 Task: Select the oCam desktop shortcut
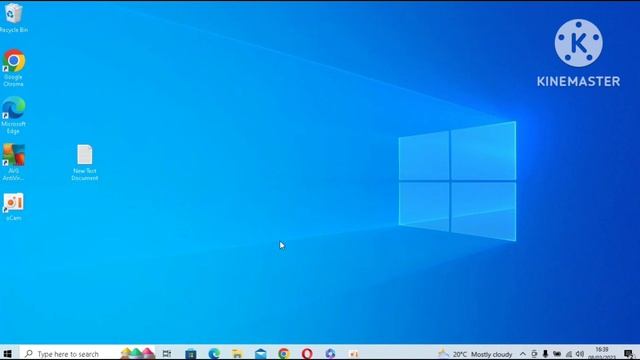(x=13, y=207)
